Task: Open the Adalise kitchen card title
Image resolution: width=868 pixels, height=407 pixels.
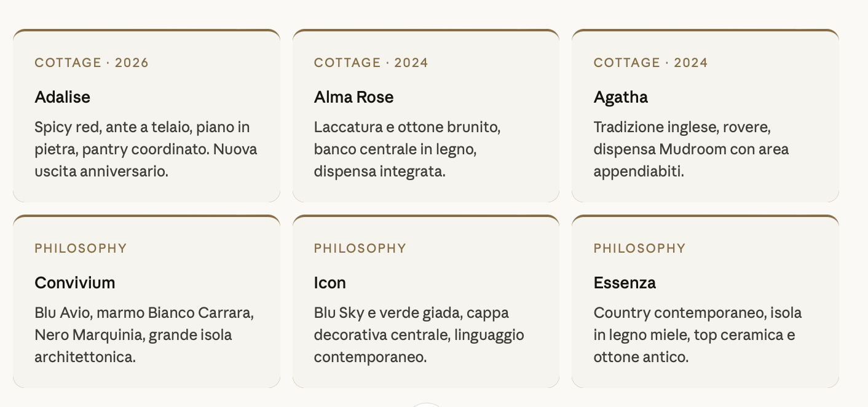Action: [x=63, y=97]
